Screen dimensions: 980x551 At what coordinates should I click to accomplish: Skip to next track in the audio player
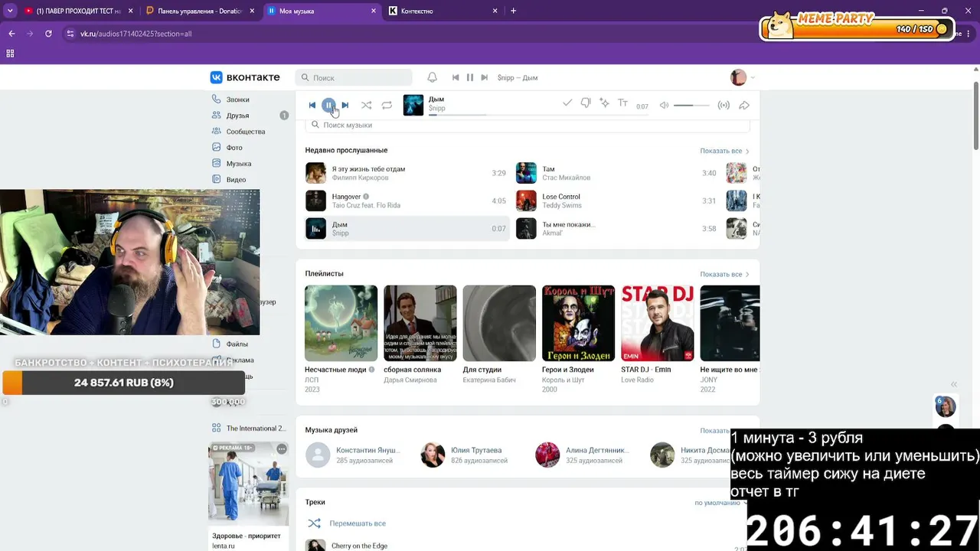345,105
